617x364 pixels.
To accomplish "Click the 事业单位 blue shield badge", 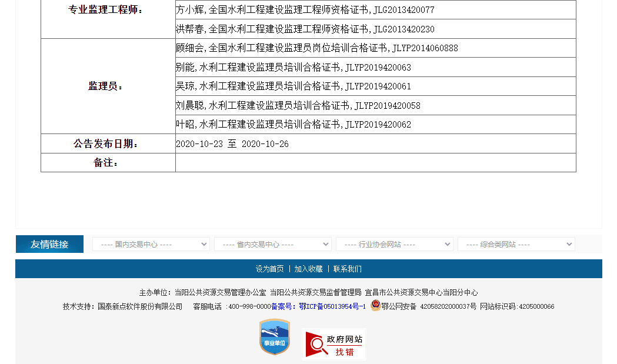I will tap(275, 337).
